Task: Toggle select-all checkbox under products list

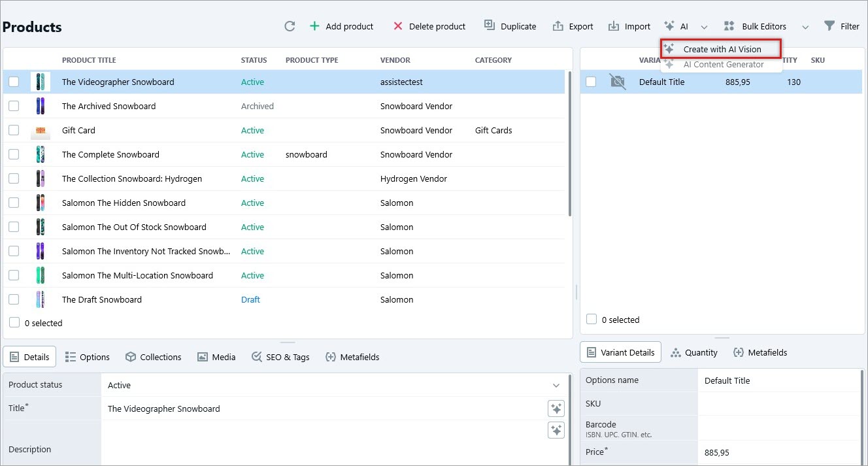Action: 14,323
